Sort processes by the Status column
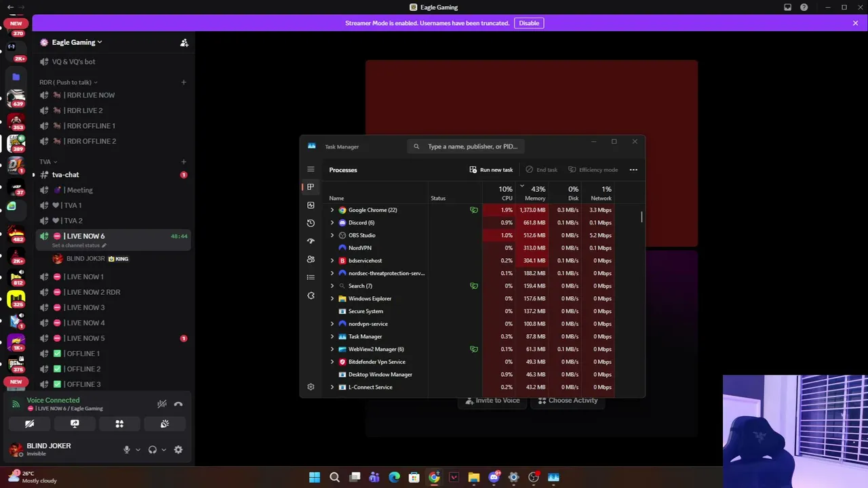 click(454, 192)
